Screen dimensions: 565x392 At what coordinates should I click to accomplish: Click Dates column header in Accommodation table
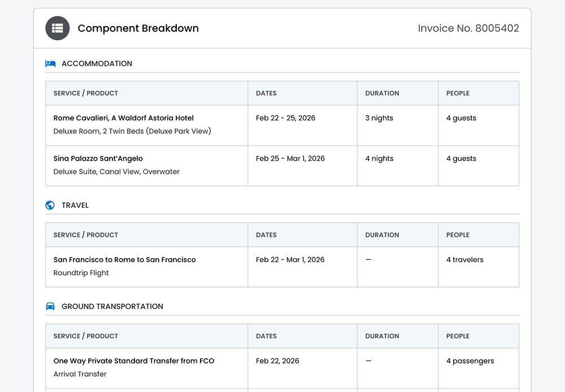pos(266,93)
